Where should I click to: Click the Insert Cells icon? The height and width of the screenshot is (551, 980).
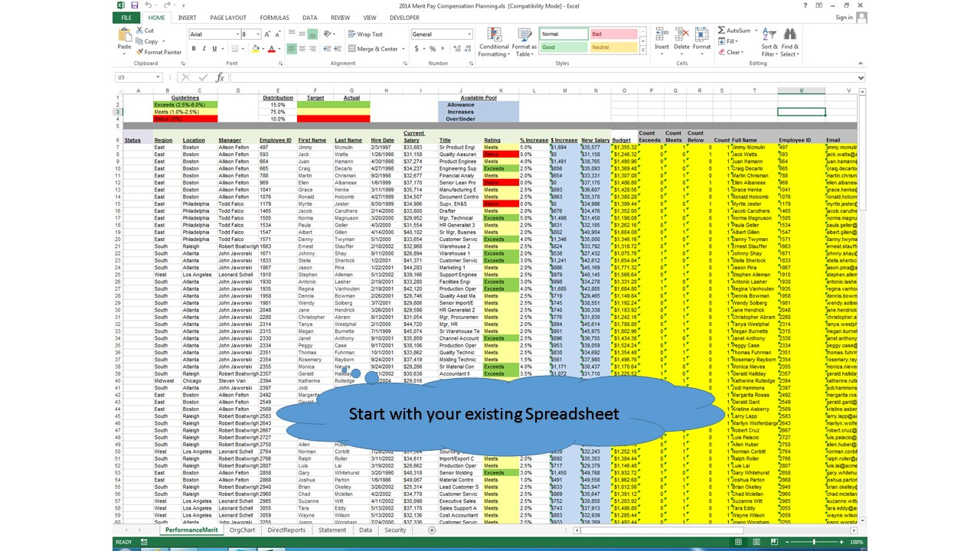661,34
